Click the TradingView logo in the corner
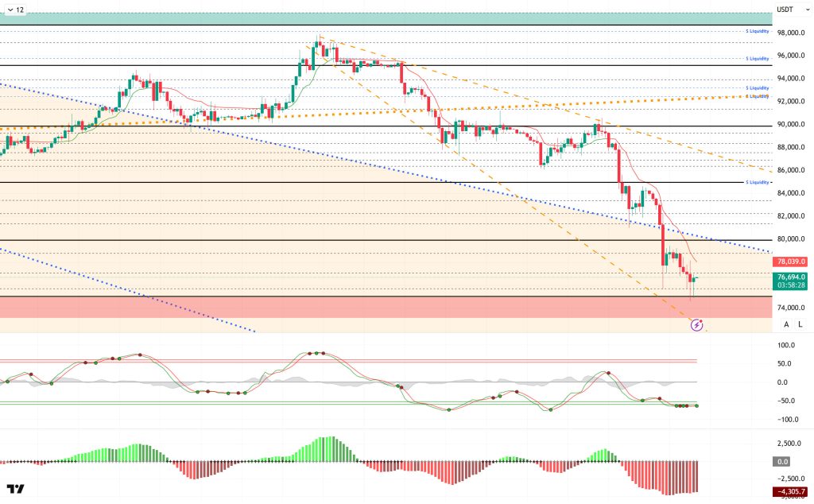This screenshot has height=504, width=814. (15, 488)
